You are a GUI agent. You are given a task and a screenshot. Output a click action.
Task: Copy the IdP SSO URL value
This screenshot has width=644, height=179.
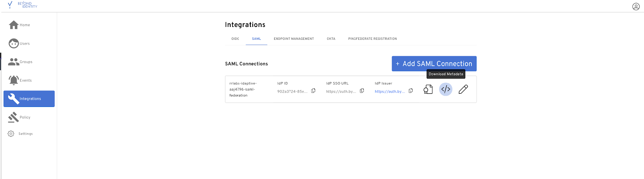point(362,91)
